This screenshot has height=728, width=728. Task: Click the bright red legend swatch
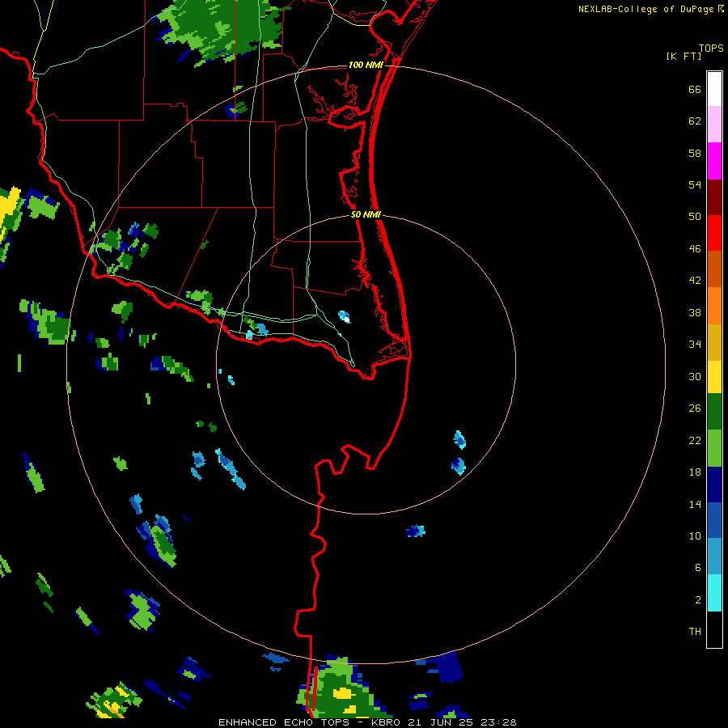pos(714,233)
